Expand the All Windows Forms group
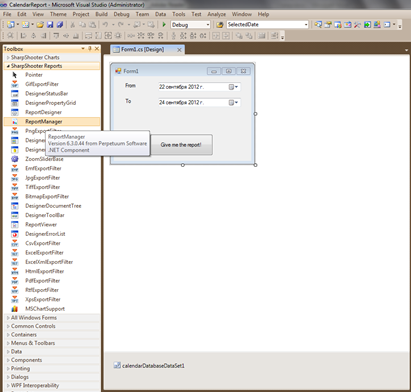This screenshot has height=392, width=411. click(52, 318)
